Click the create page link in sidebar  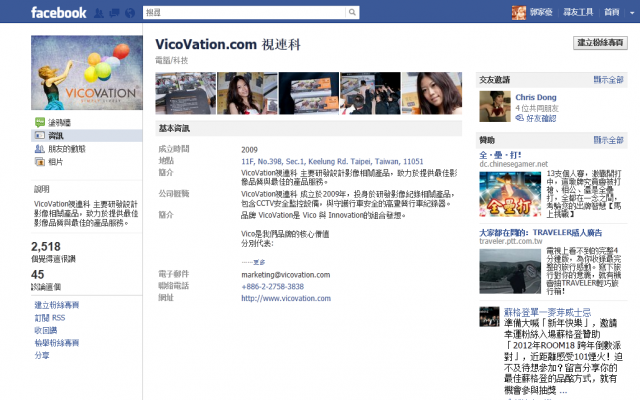click(x=57, y=305)
